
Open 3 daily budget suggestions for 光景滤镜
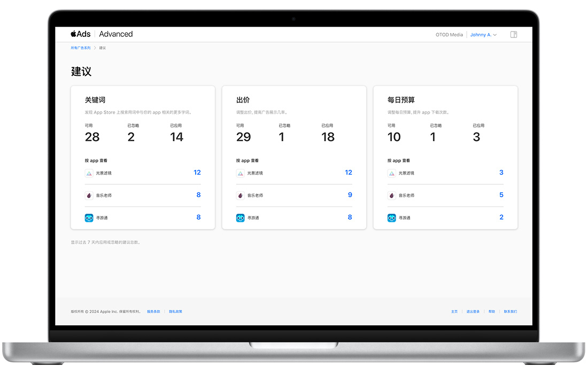501,173
